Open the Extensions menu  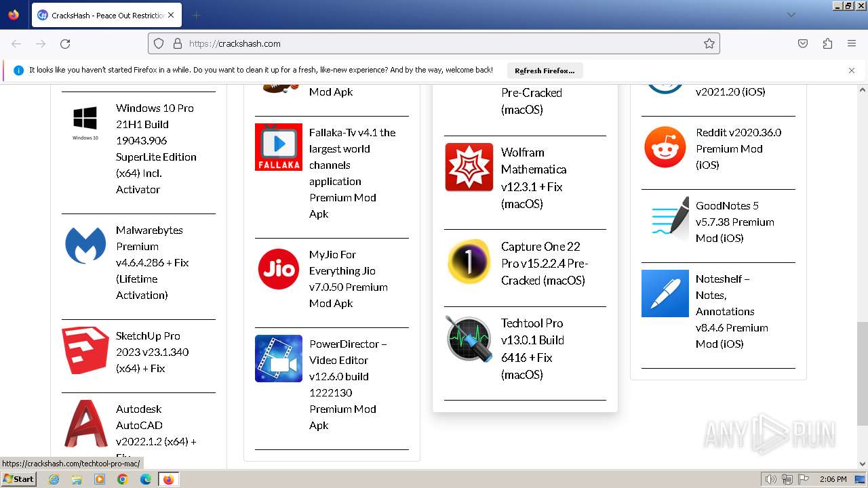coord(827,43)
